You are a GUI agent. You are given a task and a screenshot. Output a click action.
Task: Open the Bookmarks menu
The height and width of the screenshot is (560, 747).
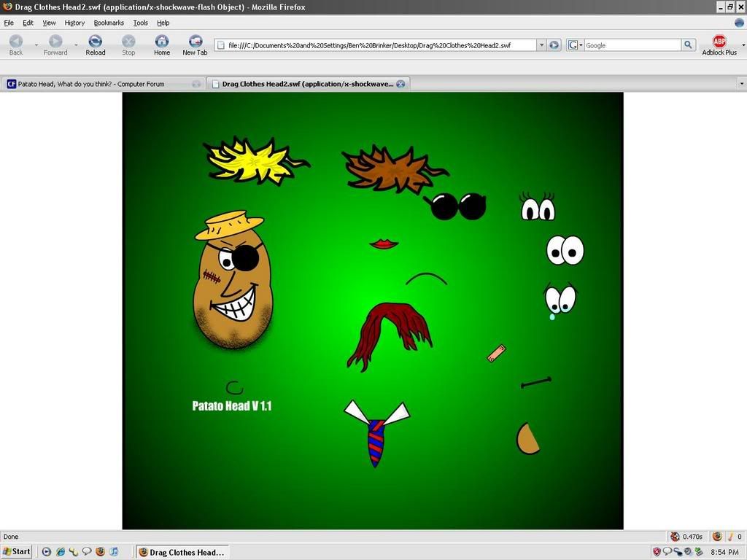click(x=109, y=23)
